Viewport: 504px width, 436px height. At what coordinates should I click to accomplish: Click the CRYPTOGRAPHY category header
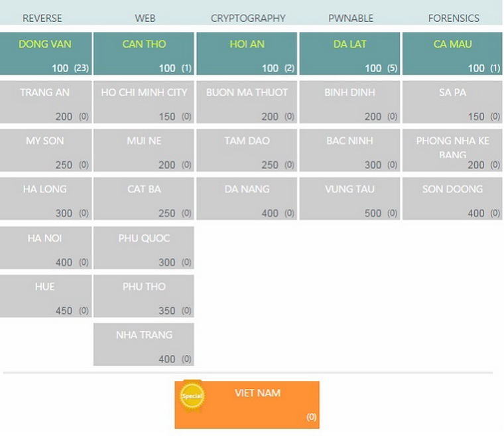coord(248,18)
